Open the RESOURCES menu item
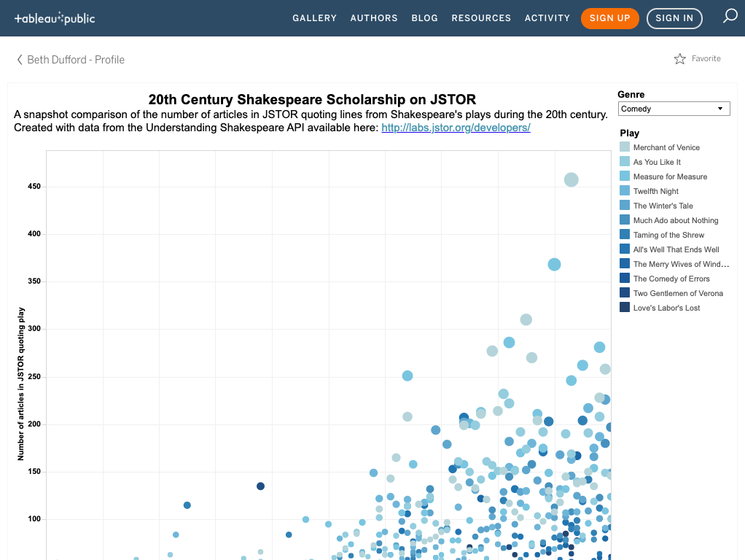This screenshot has width=745, height=560. pos(481,18)
